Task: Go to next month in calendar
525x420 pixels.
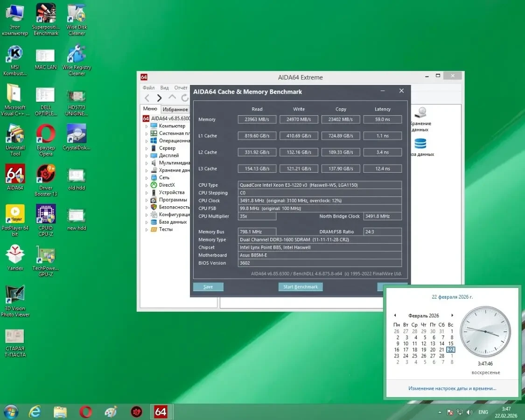Action: pos(452,315)
